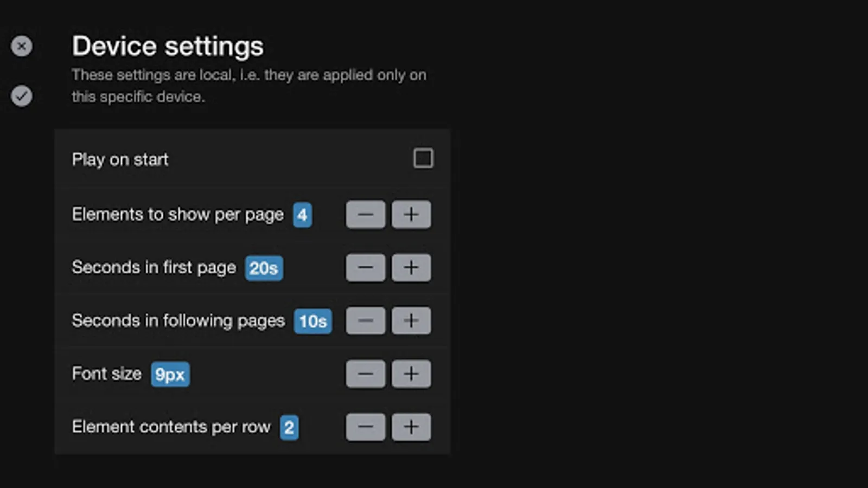
Task: Increase Seconds in first page
Action: 411,267
